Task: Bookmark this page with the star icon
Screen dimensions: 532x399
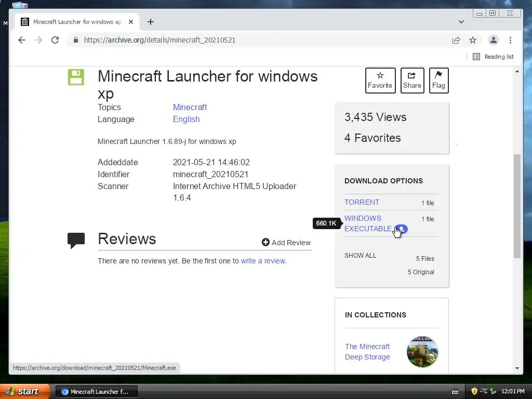Action: [473, 40]
